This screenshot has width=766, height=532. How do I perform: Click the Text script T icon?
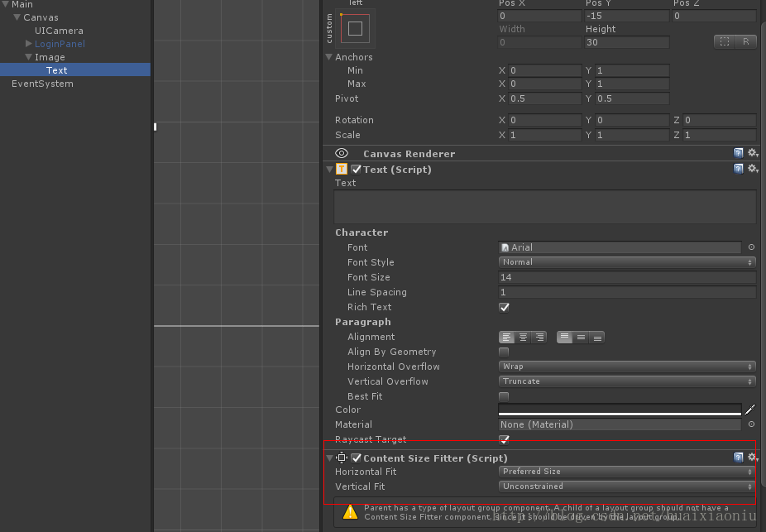pyautogui.click(x=342, y=169)
